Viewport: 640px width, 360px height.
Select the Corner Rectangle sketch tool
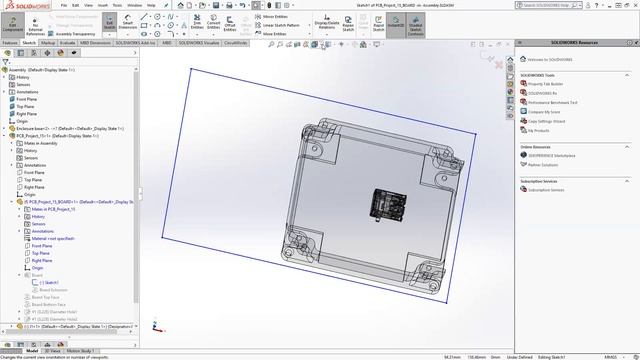coord(144,25)
